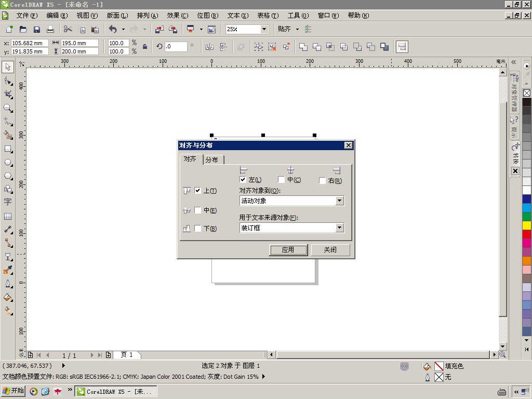The height and width of the screenshot is (399, 532).
Task: Select the Ellipse tool
Action: coord(8,163)
